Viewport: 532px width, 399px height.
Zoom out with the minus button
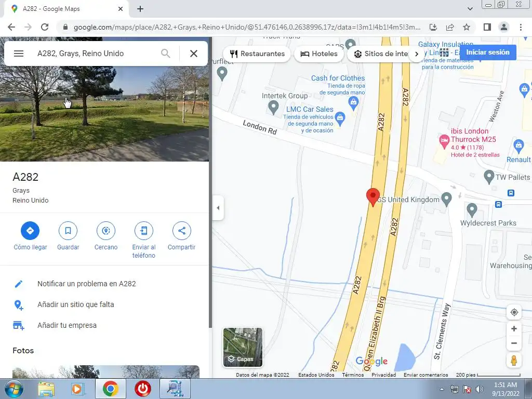(x=514, y=343)
